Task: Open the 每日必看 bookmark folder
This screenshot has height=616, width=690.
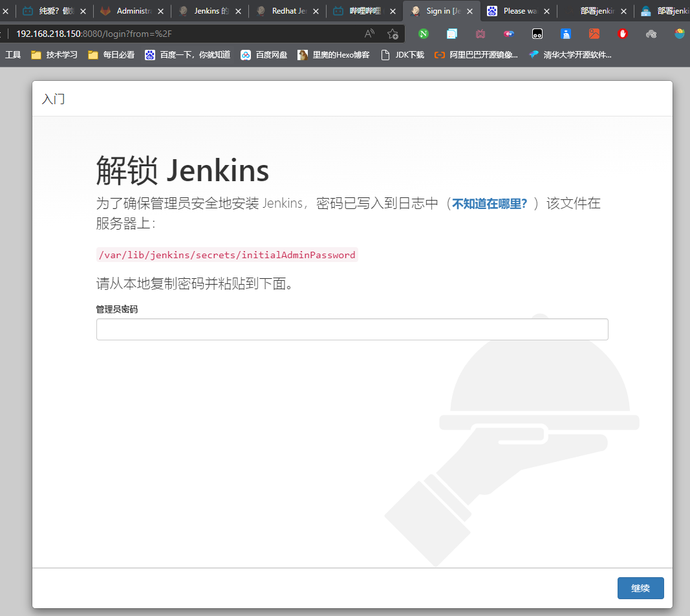Action: (x=111, y=54)
